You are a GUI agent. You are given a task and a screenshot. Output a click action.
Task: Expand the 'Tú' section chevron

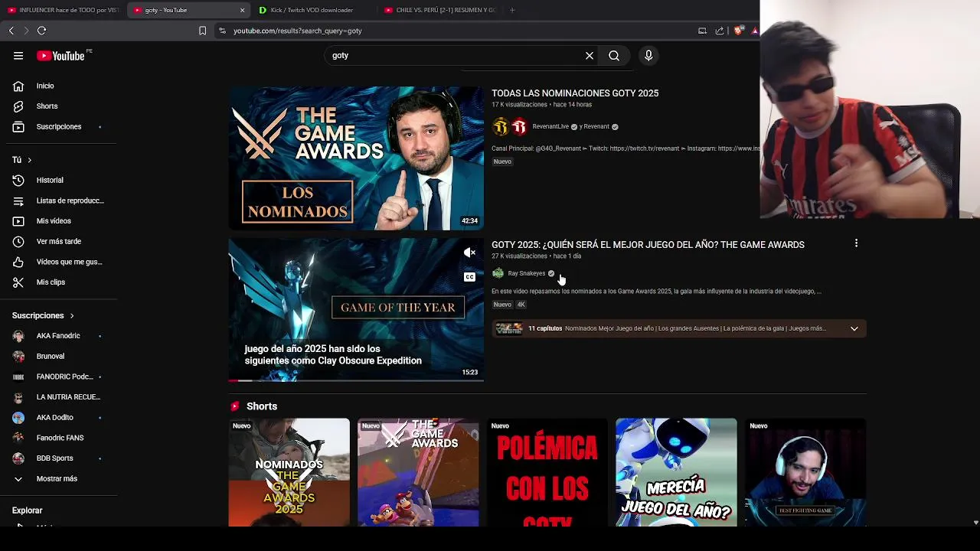[29, 160]
